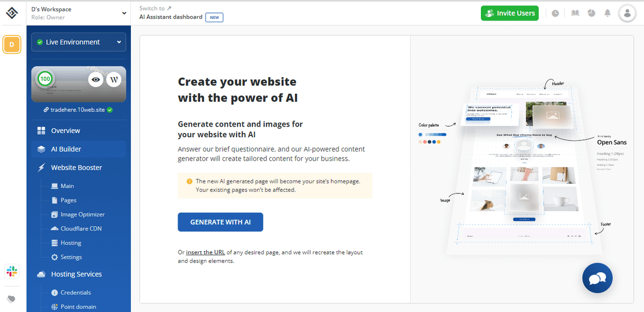Open the Slack icon in left rail
This screenshot has height=312, width=644.
tap(12, 271)
